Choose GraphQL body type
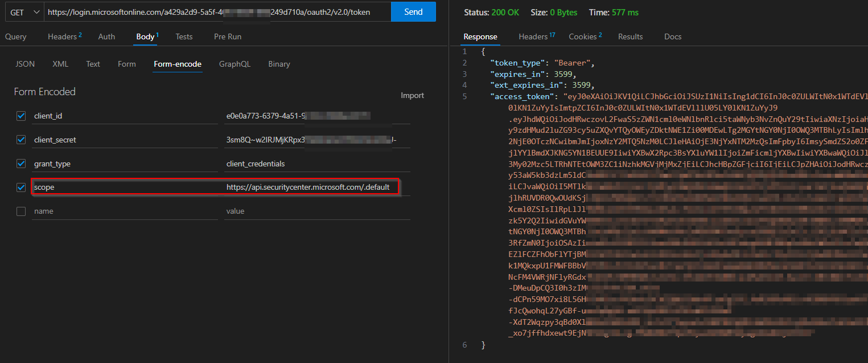The image size is (868, 363). pyautogui.click(x=235, y=64)
